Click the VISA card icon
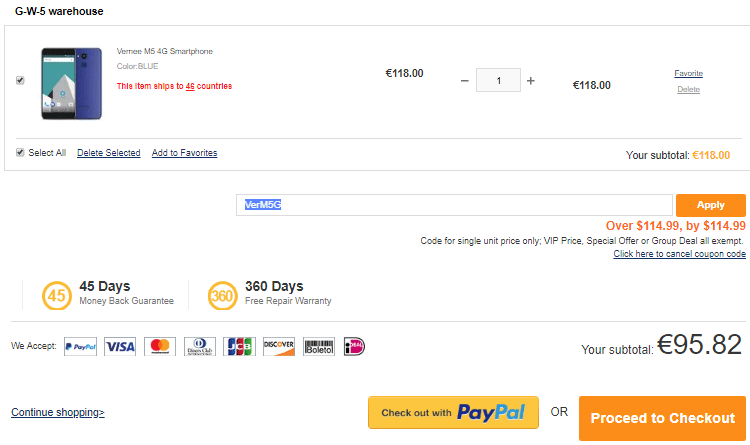The height and width of the screenshot is (445, 750). coord(120,346)
